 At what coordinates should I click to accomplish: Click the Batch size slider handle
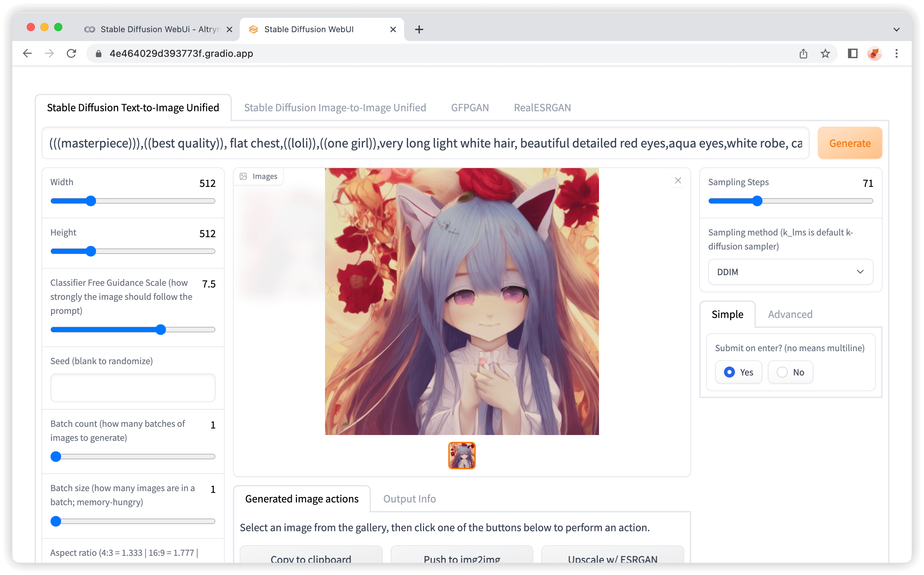(x=56, y=521)
